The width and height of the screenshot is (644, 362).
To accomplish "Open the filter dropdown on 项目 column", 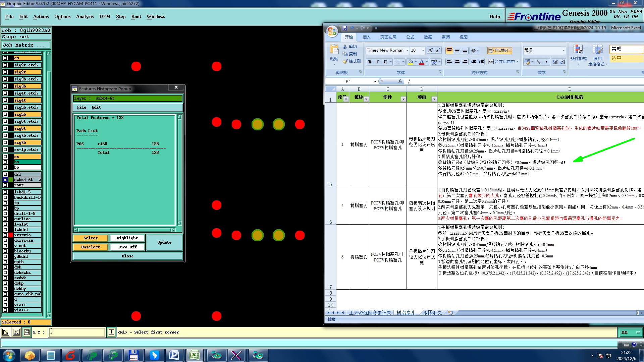I will [434, 99].
